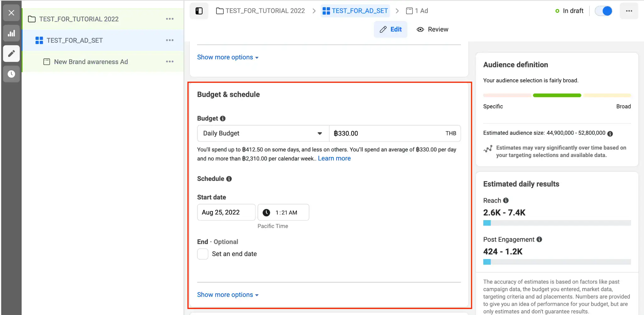Switch to the Review tab
The width and height of the screenshot is (644, 315).
click(x=432, y=29)
